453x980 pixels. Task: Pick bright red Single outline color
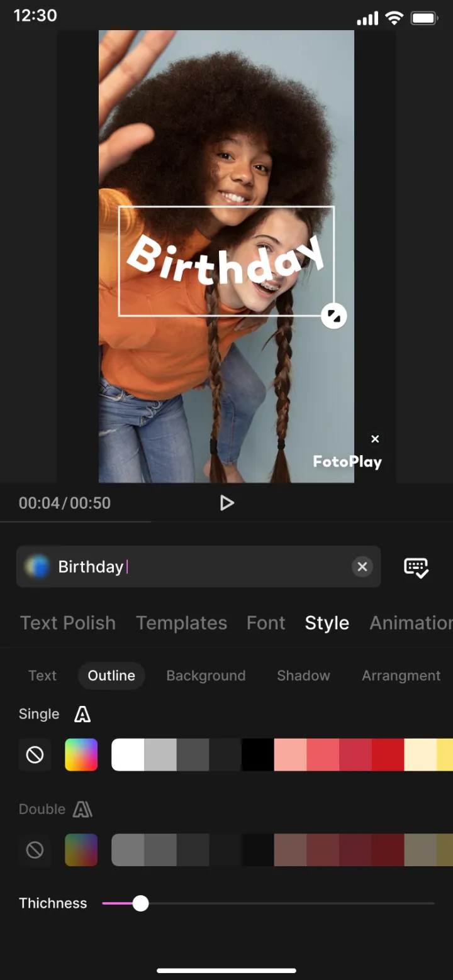388,754
